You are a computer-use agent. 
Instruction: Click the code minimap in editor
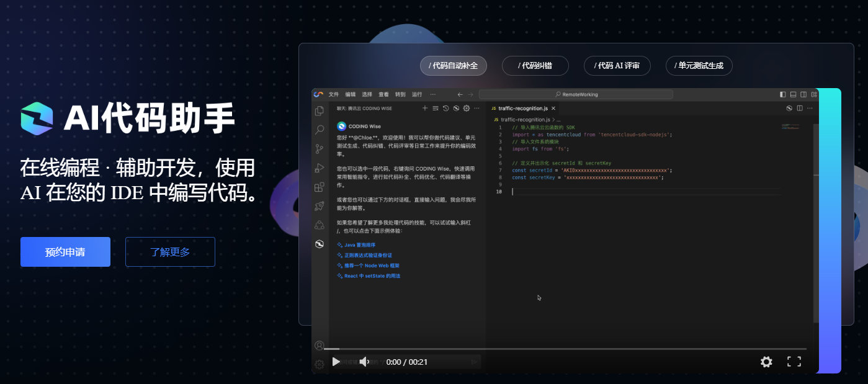click(x=790, y=127)
